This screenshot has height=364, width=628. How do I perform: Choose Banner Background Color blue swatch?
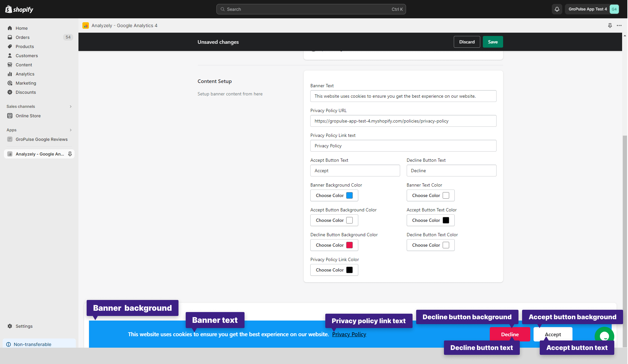click(x=349, y=195)
